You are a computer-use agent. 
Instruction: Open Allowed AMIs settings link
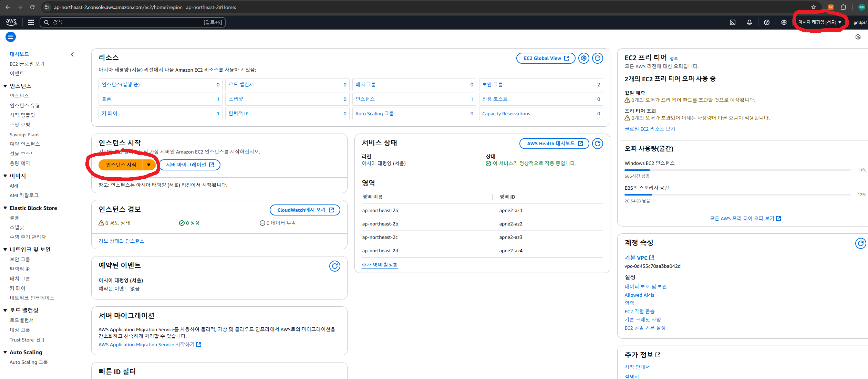coord(639,295)
